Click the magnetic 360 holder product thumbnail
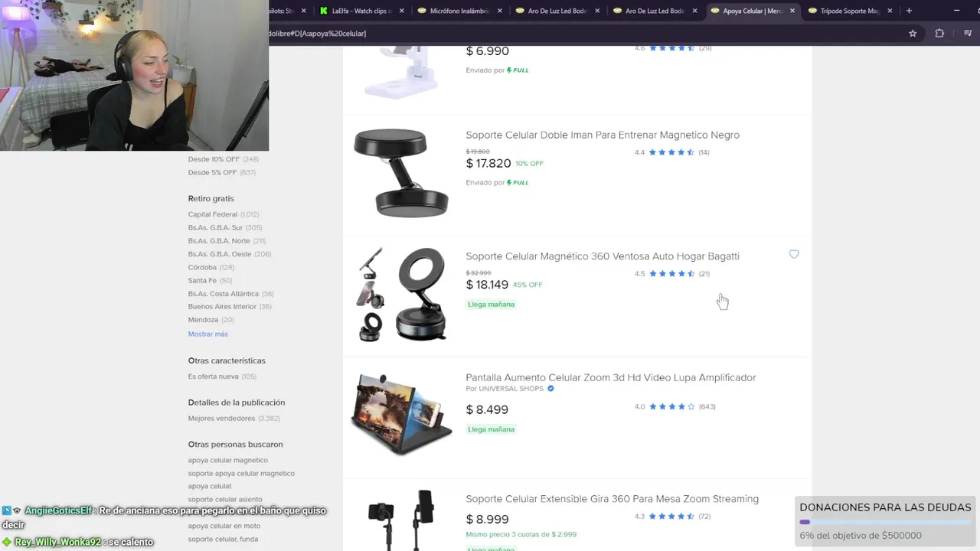 (402, 294)
